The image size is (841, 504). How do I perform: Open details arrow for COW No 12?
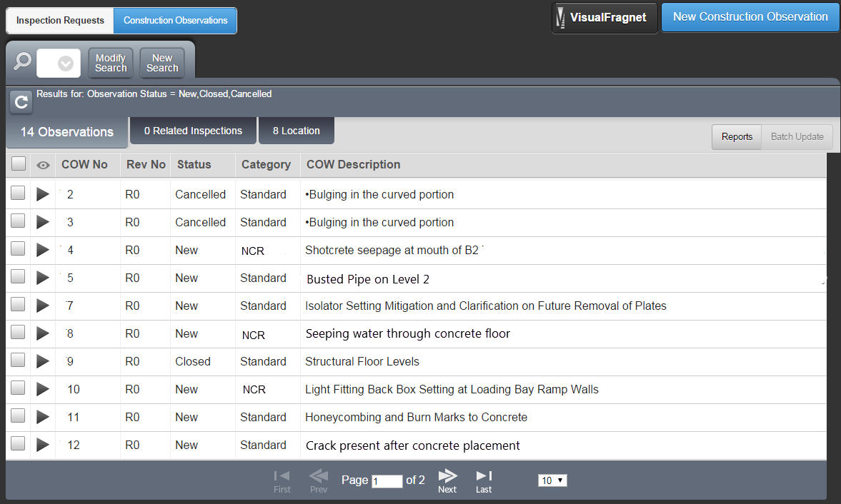[43, 445]
